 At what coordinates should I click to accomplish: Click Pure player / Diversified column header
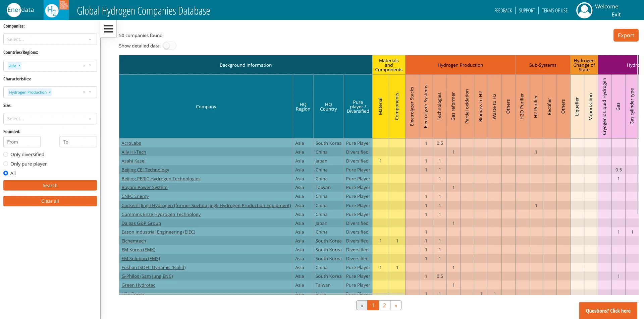tap(358, 107)
